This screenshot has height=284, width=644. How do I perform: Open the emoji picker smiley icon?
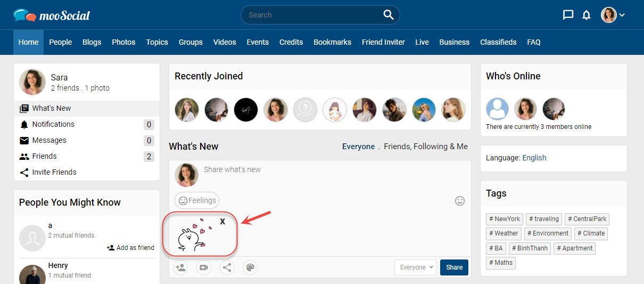pyautogui.click(x=460, y=201)
